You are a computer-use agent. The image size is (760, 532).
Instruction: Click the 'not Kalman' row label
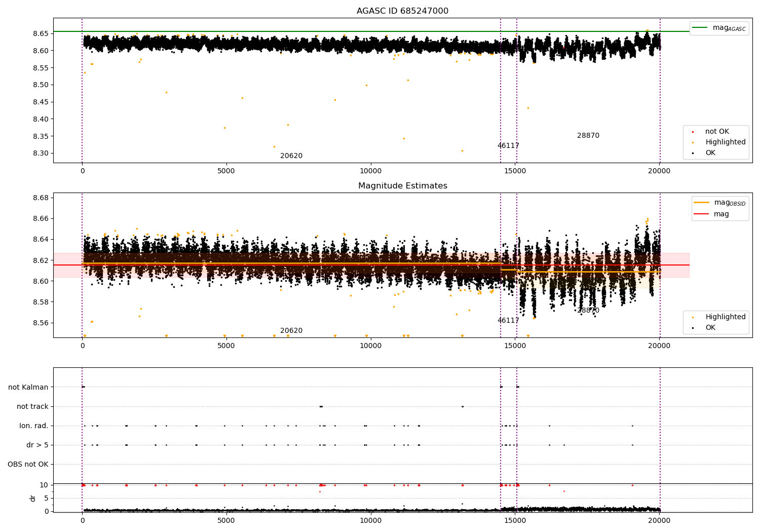click(x=28, y=388)
